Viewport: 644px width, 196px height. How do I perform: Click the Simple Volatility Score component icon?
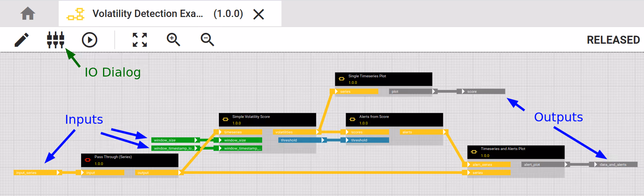(x=225, y=119)
